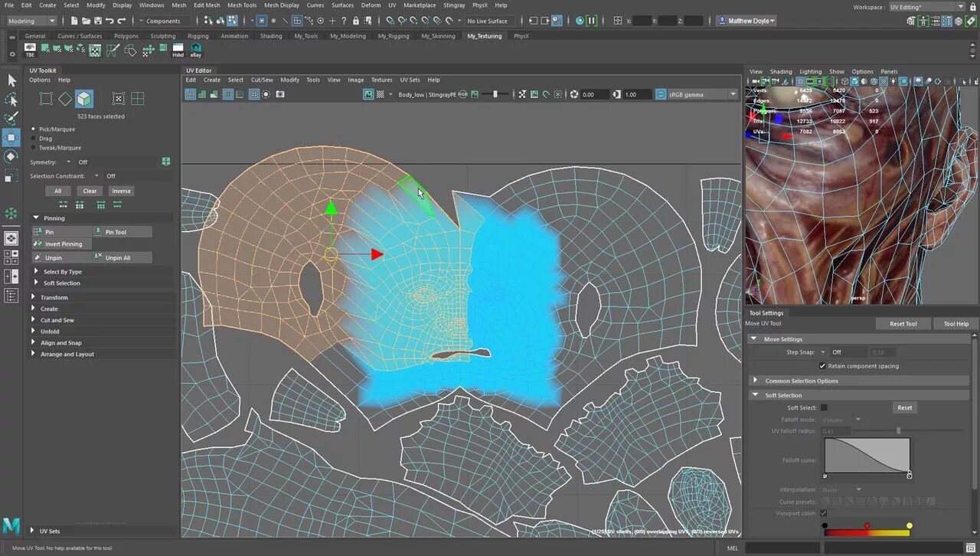Click the Hshd shelf icon
Viewport: 980px width, 556px height.
coord(178,51)
